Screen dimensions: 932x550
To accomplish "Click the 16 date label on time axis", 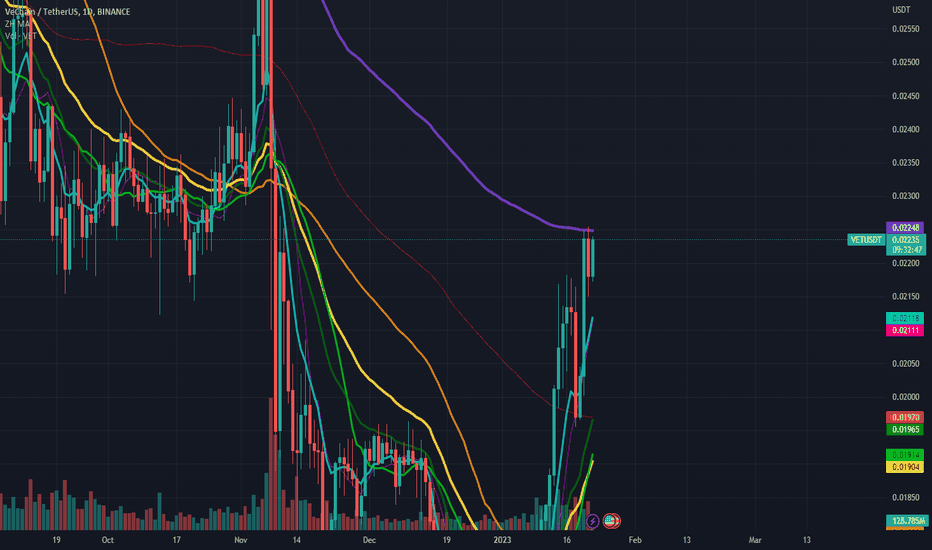I will pyautogui.click(x=567, y=540).
